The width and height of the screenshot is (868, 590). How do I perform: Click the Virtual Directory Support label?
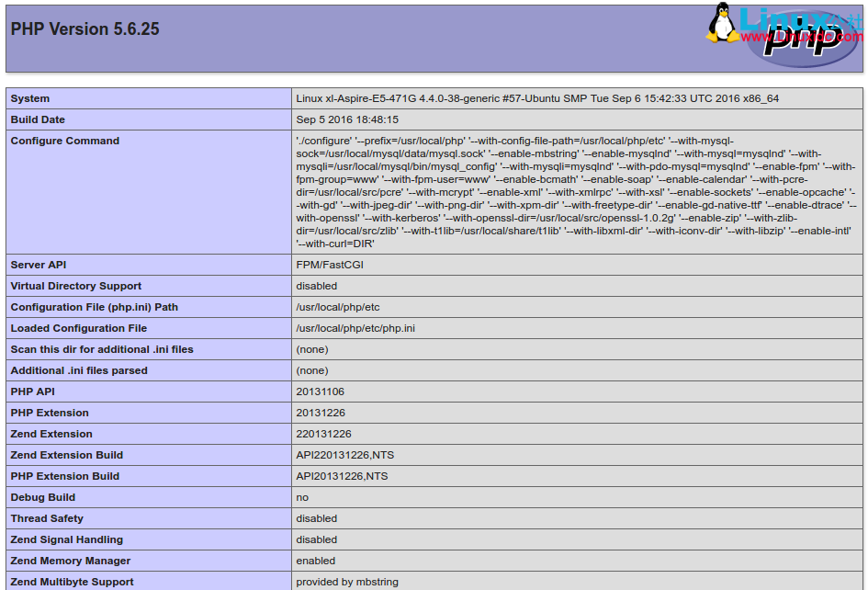pyautogui.click(x=76, y=286)
